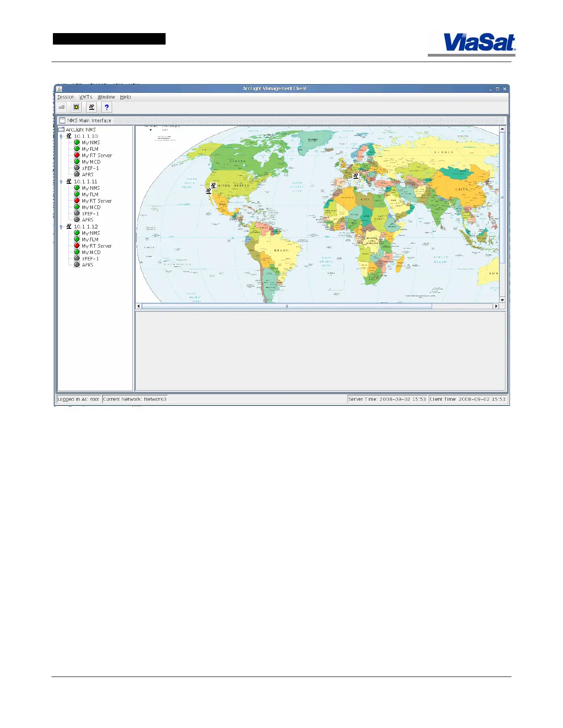This screenshot has height=728, width=563.
Task: Click gray status light of xPEP-1 under 10.1.1.10
Action: 77,168
